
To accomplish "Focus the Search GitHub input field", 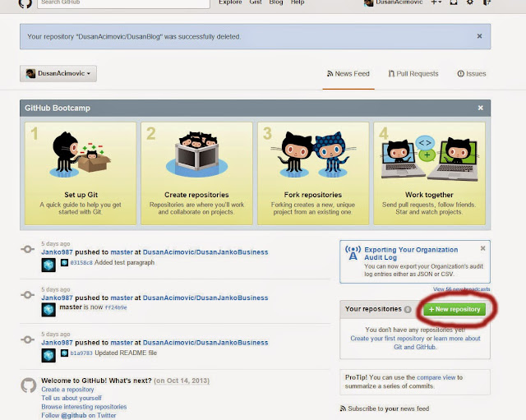I will point(123,3).
